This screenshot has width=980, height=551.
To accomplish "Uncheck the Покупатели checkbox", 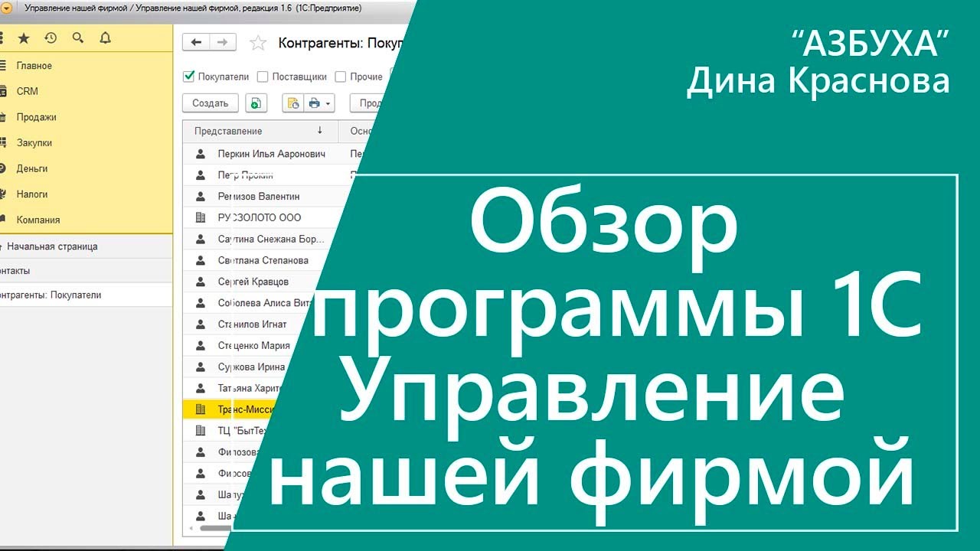I will point(189,77).
